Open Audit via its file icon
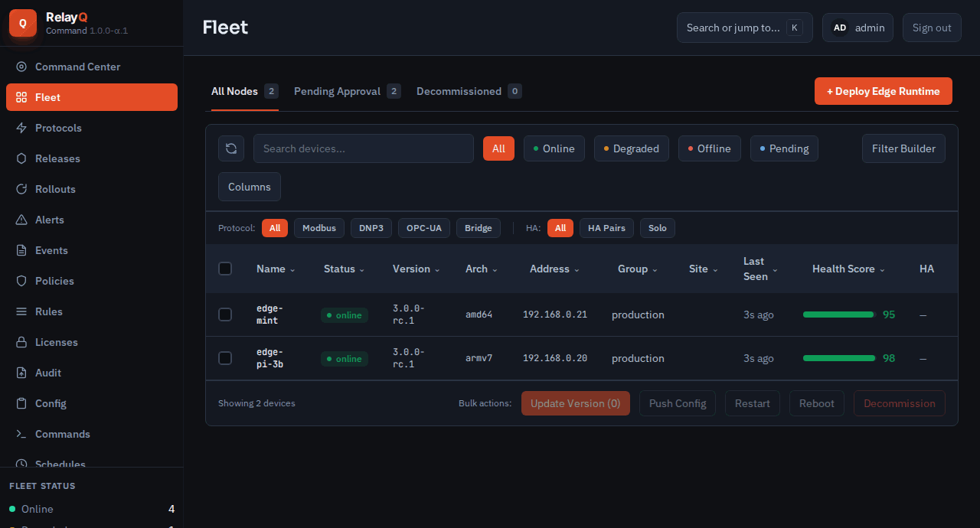The width and height of the screenshot is (980, 528). (21, 373)
